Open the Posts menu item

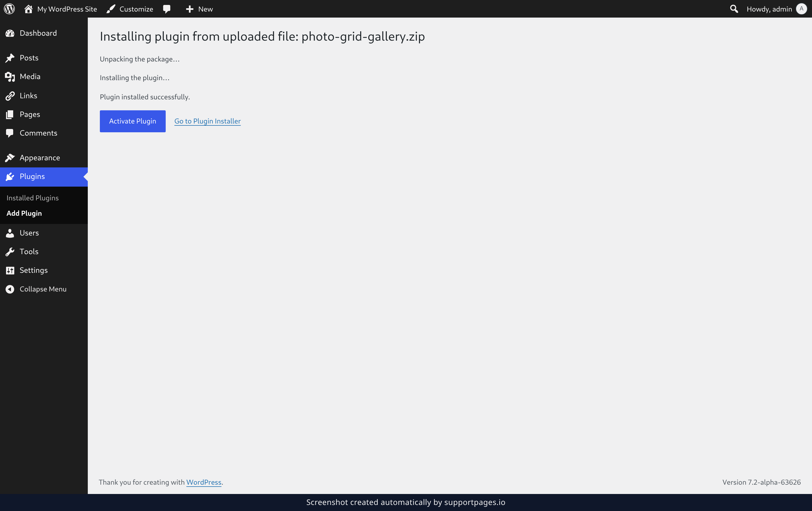pos(44,58)
